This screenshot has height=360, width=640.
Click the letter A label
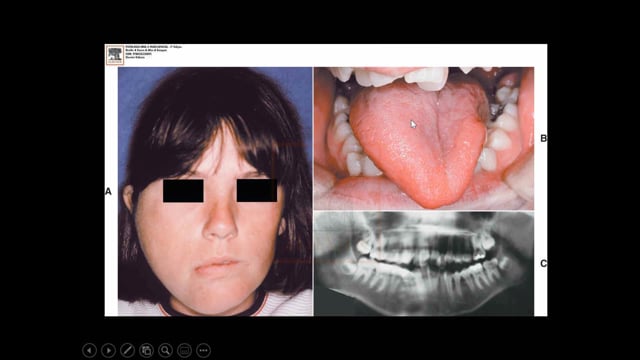(x=108, y=191)
